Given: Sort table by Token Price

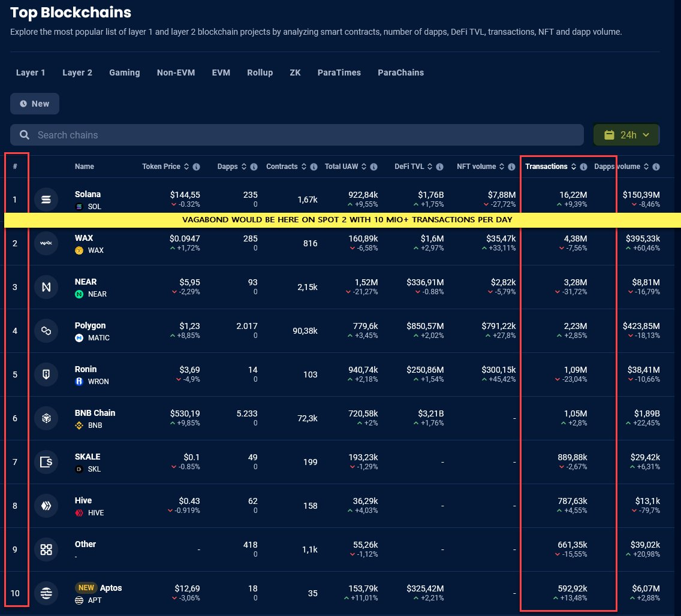Looking at the screenshot, I should [x=186, y=167].
